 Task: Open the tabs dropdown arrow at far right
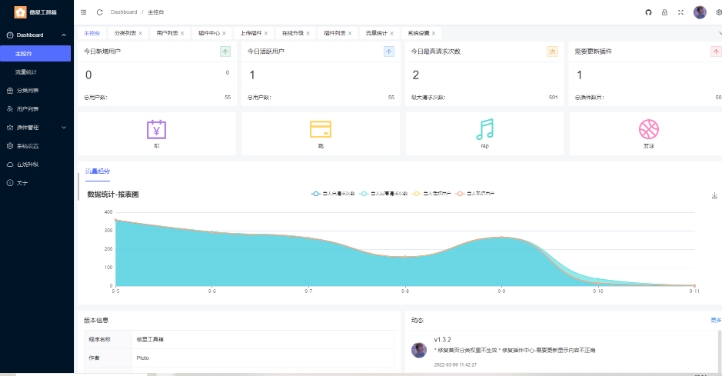pos(720,33)
